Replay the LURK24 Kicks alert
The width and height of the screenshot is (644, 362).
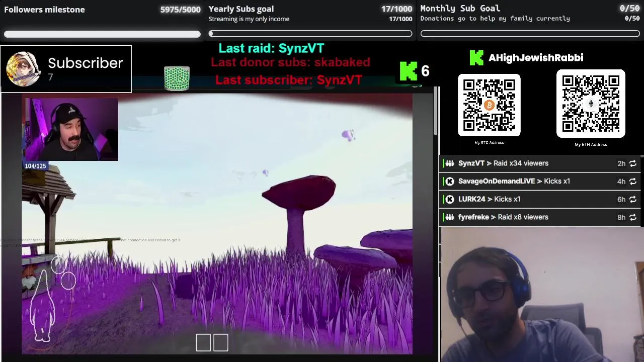(633, 200)
